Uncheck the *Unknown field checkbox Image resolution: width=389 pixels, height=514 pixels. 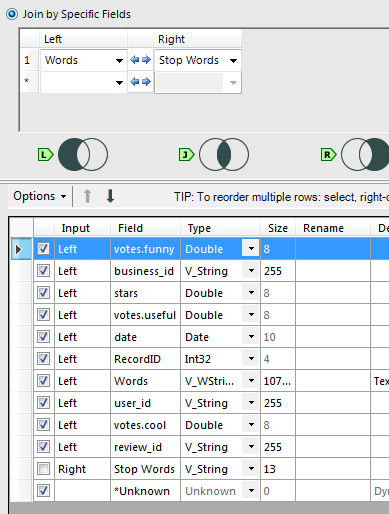(44, 491)
